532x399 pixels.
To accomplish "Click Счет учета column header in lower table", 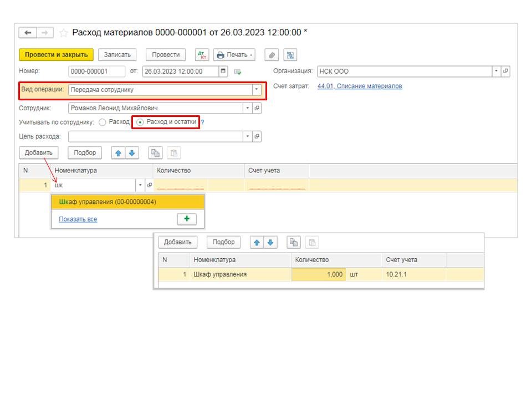I will (414, 260).
